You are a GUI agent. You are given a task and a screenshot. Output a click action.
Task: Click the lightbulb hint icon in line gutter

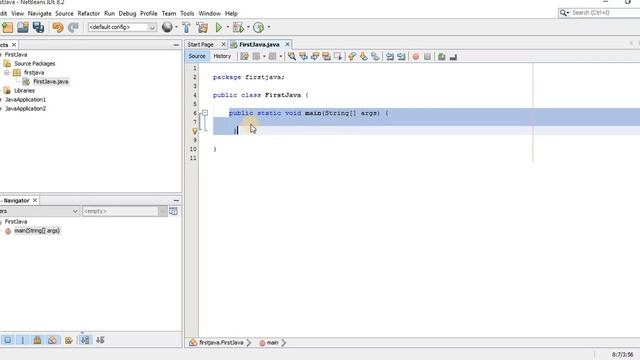(195, 131)
